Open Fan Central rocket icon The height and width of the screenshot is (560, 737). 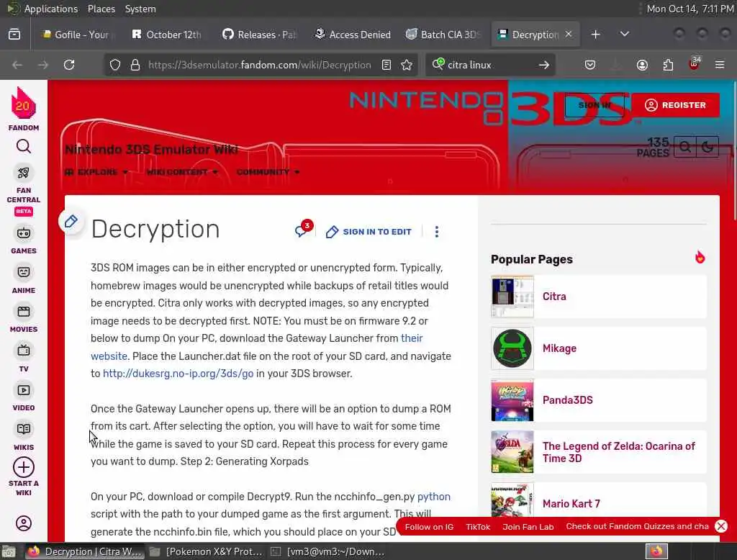(24, 173)
